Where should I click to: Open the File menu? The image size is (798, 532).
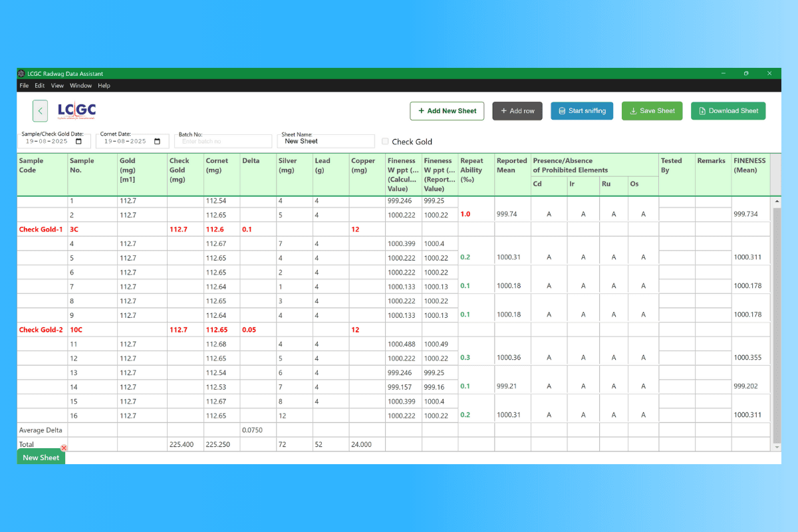24,85
